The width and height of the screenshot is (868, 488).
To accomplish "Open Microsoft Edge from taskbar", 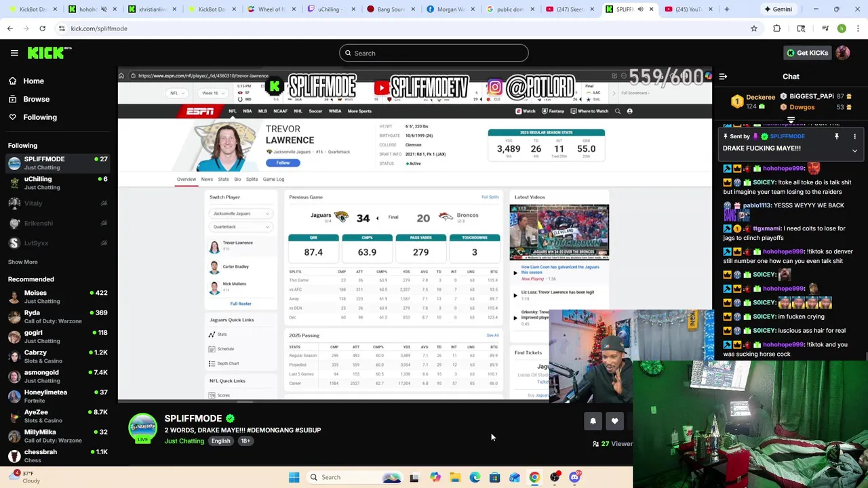I will coord(475,477).
